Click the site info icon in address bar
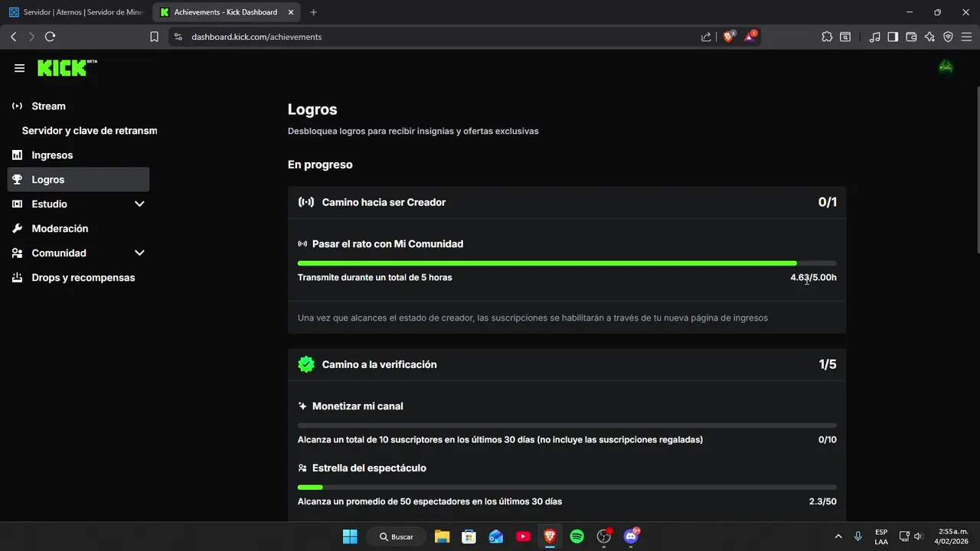This screenshot has width=980, height=551. [x=178, y=37]
